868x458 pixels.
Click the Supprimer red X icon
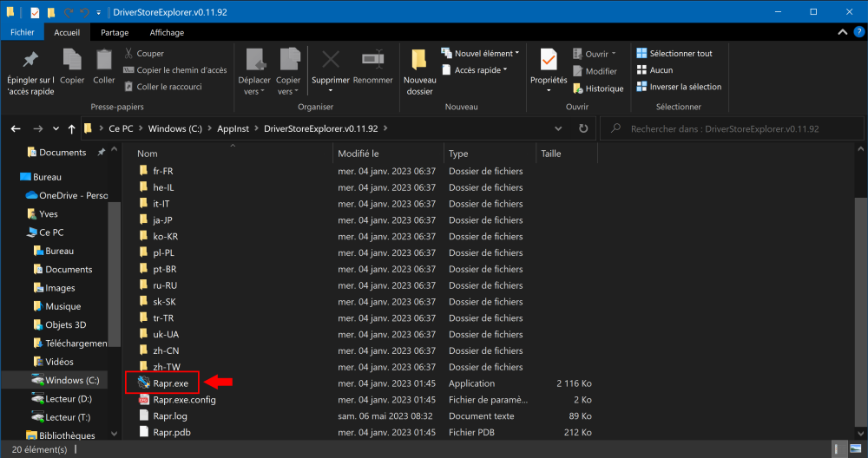[x=330, y=60]
